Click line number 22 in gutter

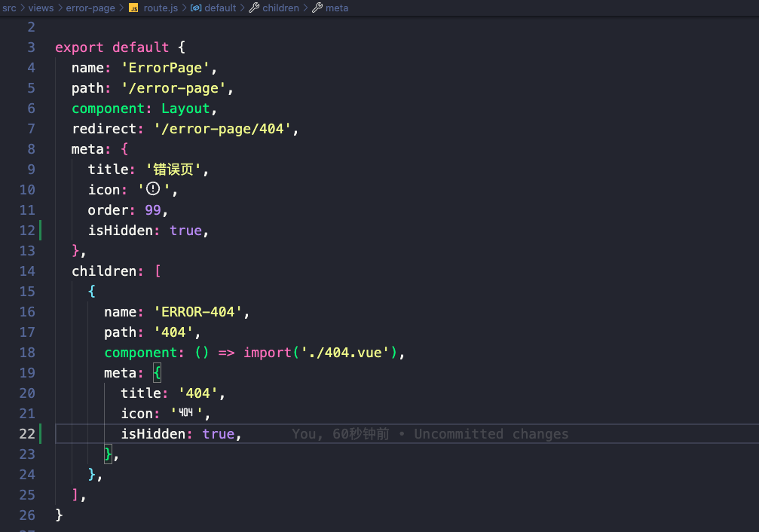pyautogui.click(x=27, y=434)
